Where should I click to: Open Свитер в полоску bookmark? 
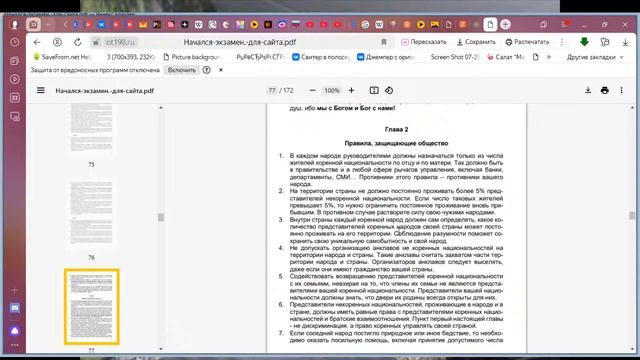321,57
